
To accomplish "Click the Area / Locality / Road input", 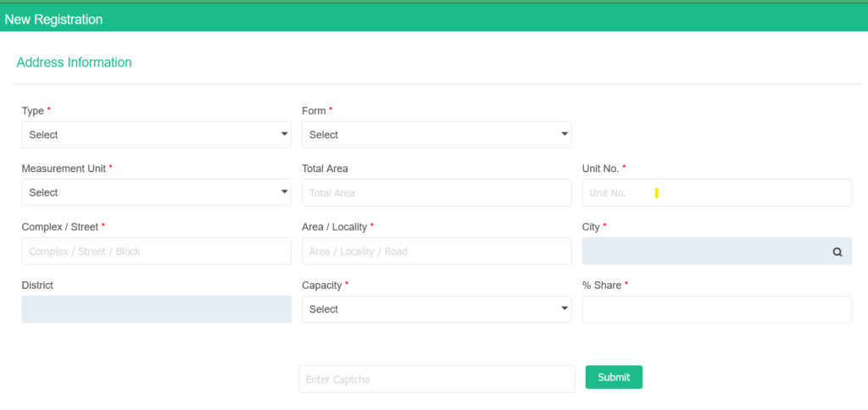I will coord(436,252).
